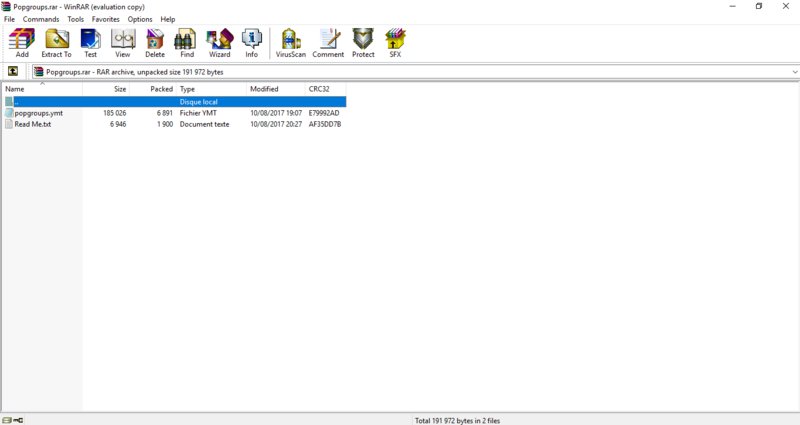Expand the archive path dropdown
800x425 pixels.
(794, 72)
